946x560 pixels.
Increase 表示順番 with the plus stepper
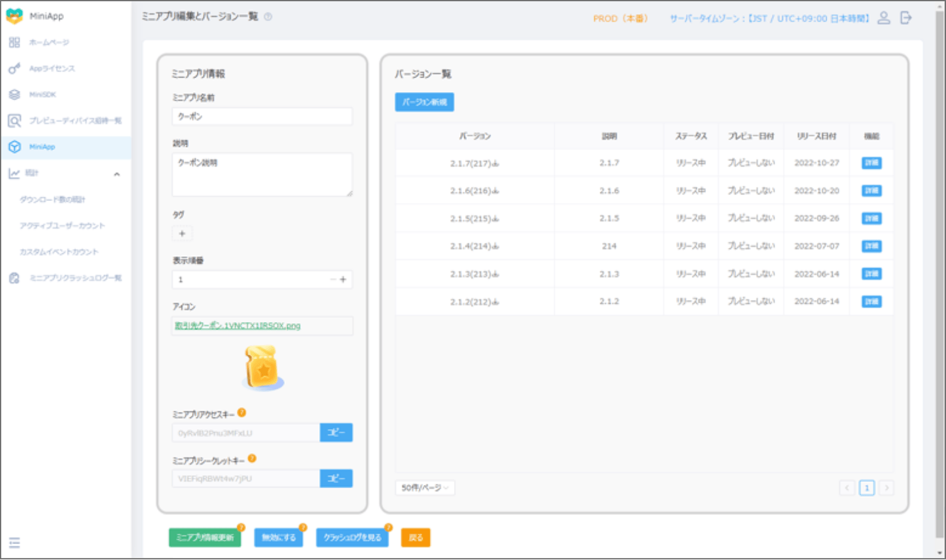tap(343, 280)
